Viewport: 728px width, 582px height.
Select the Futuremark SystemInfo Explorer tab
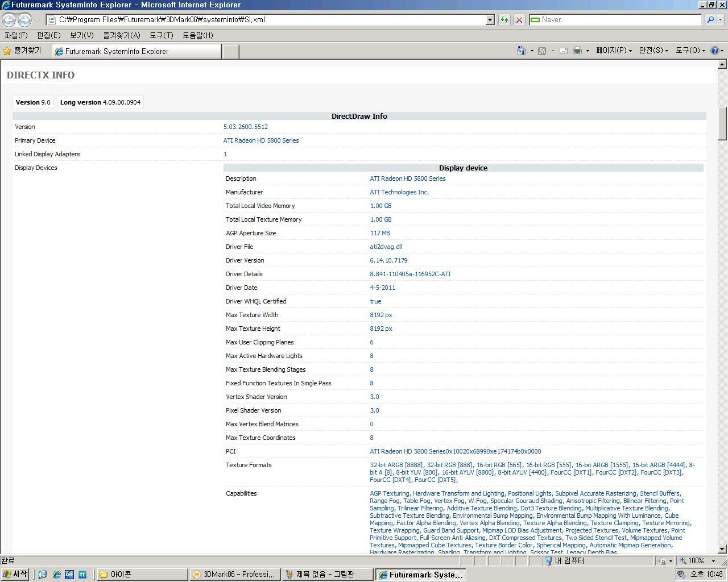tap(136, 51)
